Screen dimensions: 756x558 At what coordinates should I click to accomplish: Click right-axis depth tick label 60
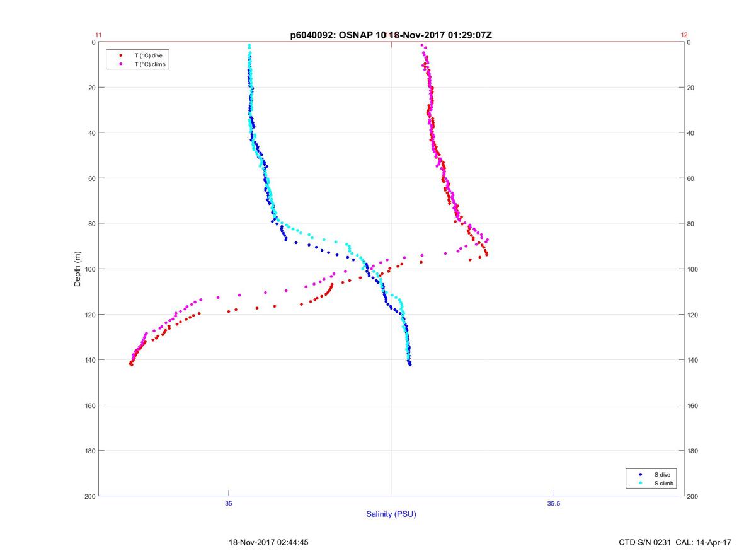click(x=691, y=178)
